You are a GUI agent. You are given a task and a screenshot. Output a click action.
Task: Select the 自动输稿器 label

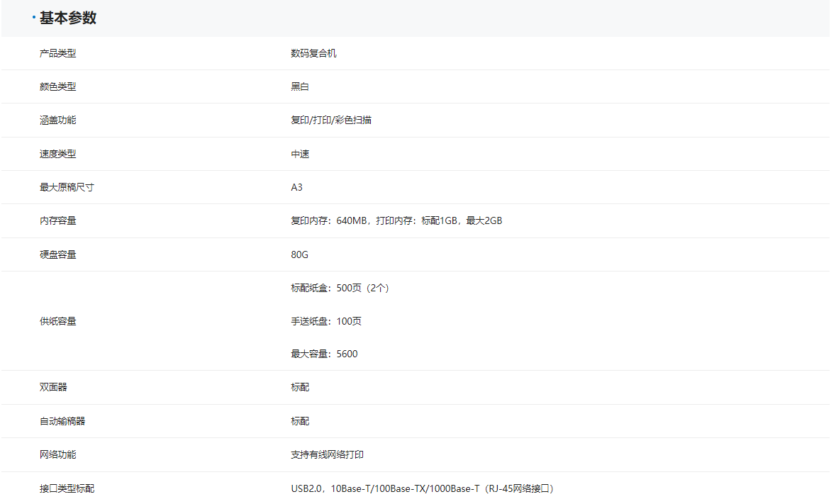tap(62, 421)
